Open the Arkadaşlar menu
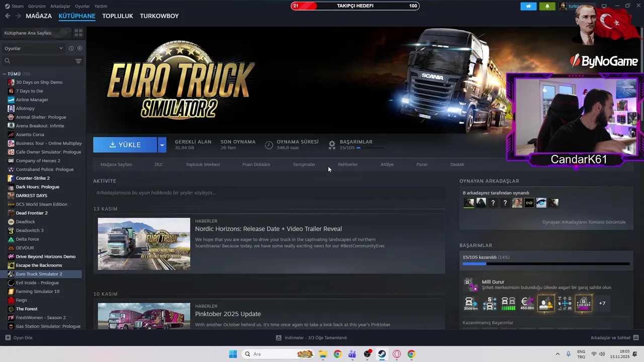644x362 pixels. click(60, 6)
